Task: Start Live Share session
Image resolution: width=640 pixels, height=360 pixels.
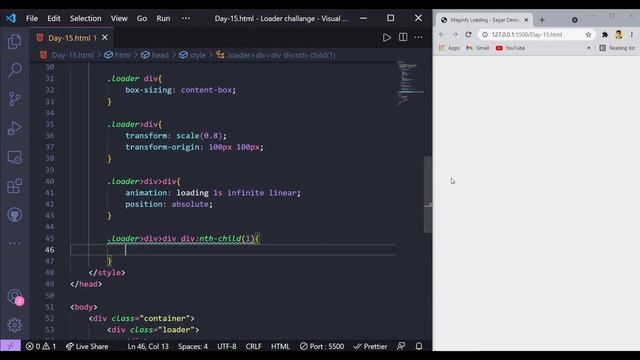Action: (x=87, y=346)
